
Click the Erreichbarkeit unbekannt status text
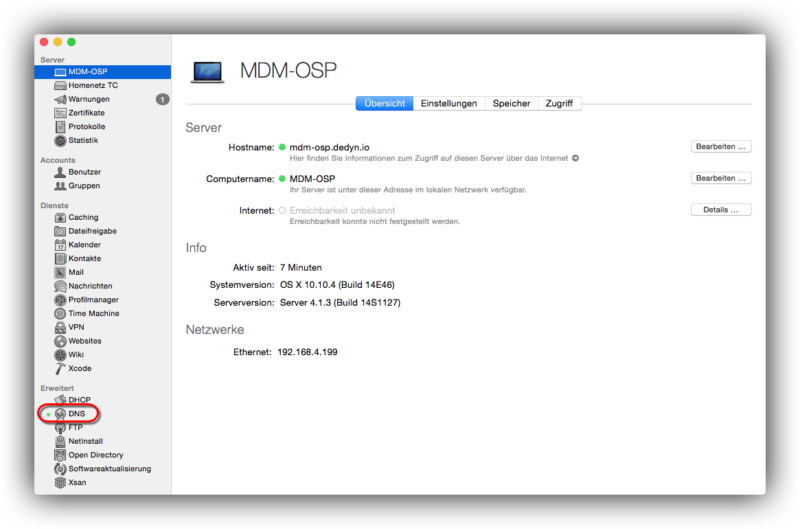pyautogui.click(x=342, y=211)
